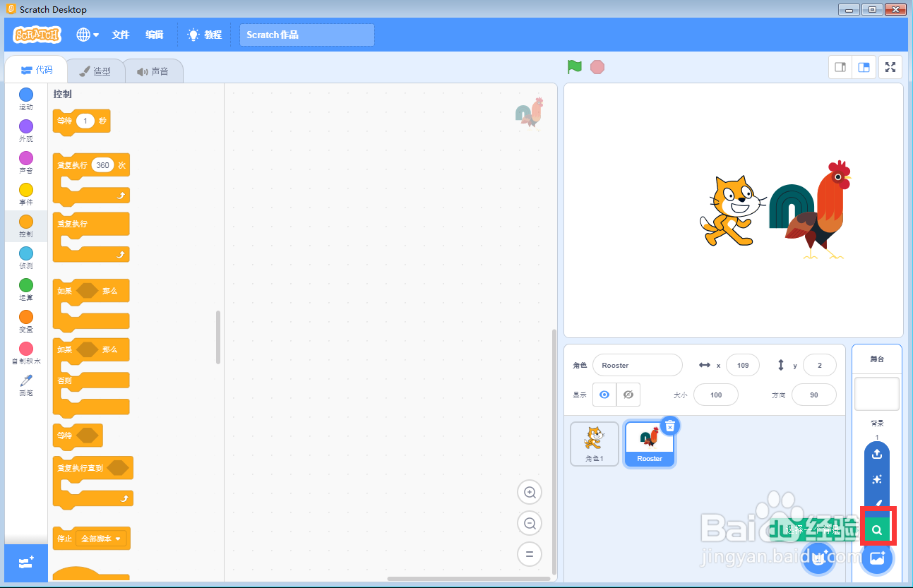Edit the 大小 size value 100
The width and height of the screenshot is (913, 588).
point(716,395)
